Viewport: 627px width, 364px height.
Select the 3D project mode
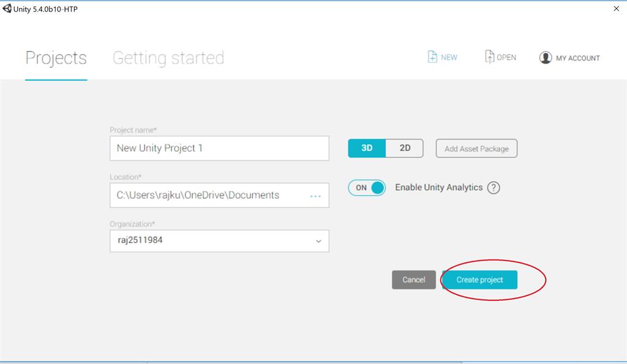pyautogui.click(x=367, y=148)
